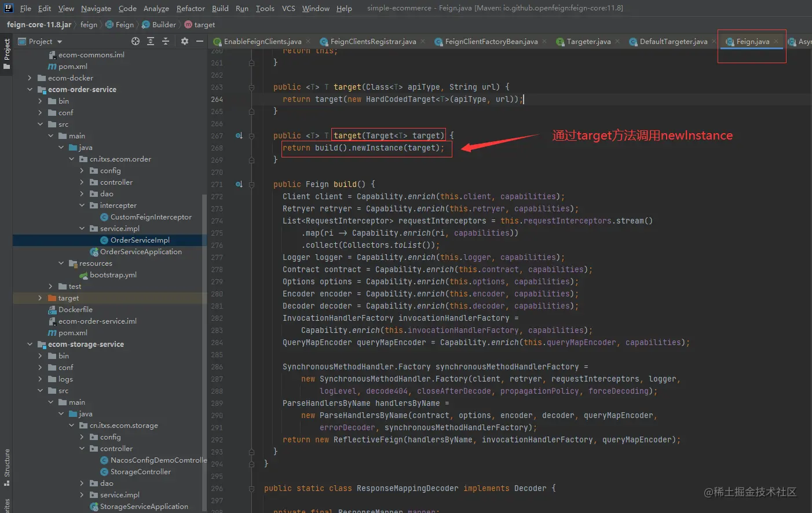Fold the build() method at line 271
Viewport: 812px width, 513px height.
point(251,184)
